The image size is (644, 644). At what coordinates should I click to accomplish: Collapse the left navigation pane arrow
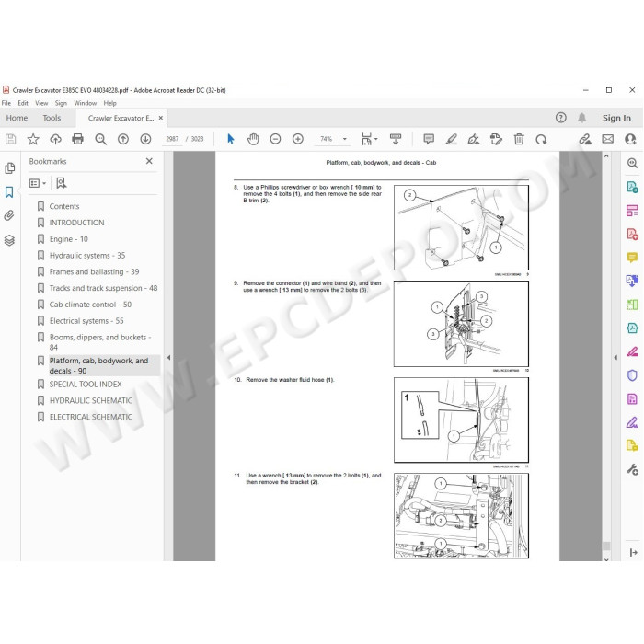[x=168, y=358]
